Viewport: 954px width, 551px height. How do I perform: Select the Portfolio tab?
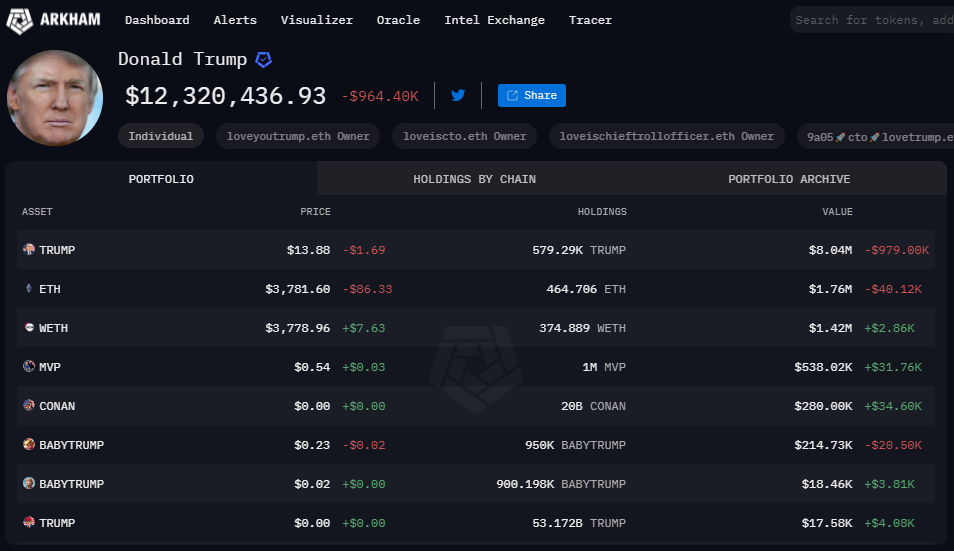[161, 179]
